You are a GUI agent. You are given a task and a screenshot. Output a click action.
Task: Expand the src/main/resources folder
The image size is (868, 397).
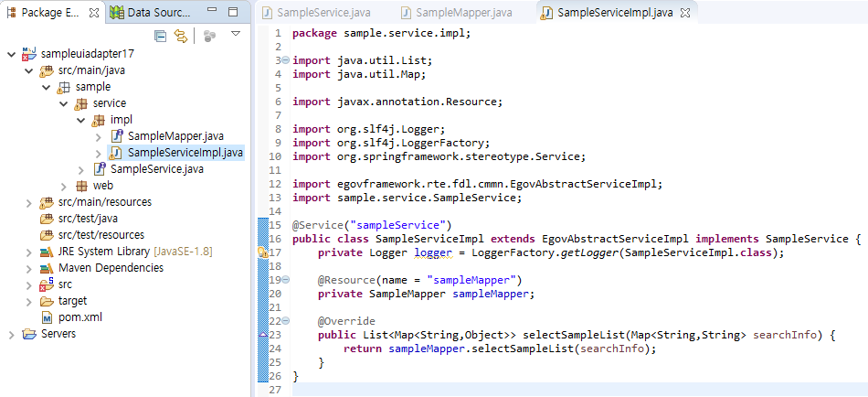28,202
